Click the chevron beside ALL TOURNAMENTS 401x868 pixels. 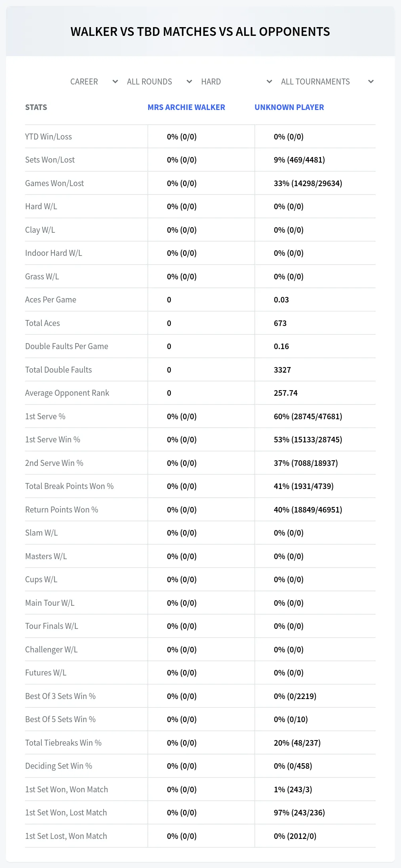click(371, 82)
